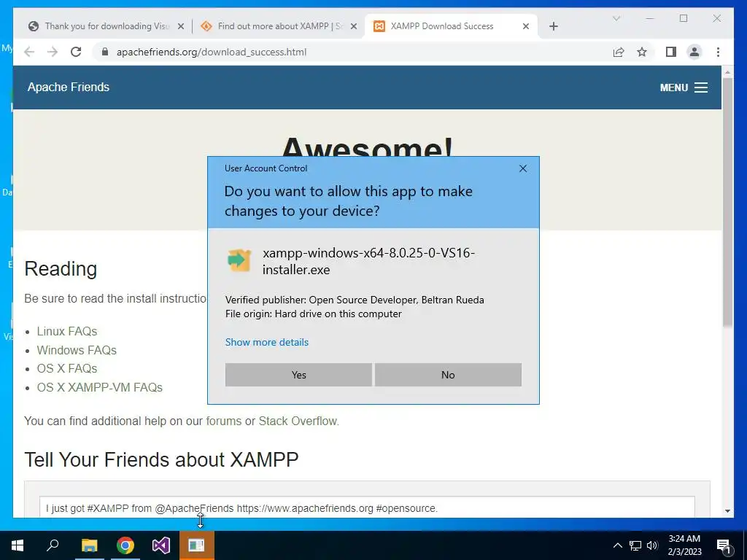This screenshot has height=560, width=747.
Task: Open OS X FAQs link
Action: pyautogui.click(x=66, y=368)
